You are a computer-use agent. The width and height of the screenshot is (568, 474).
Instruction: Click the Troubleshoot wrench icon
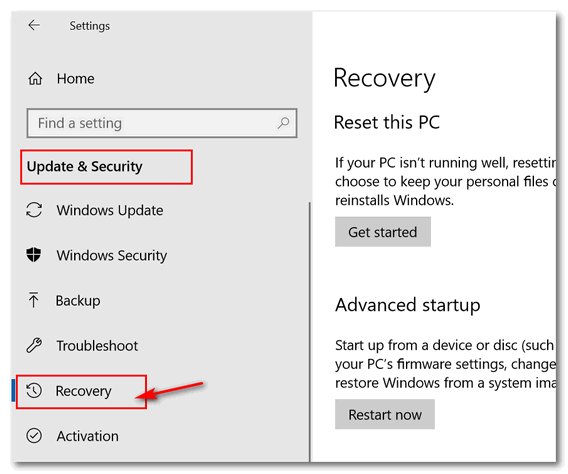[x=34, y=345]
